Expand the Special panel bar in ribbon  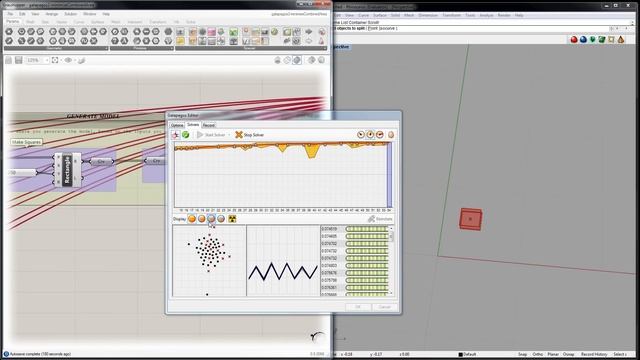point(251,48)
